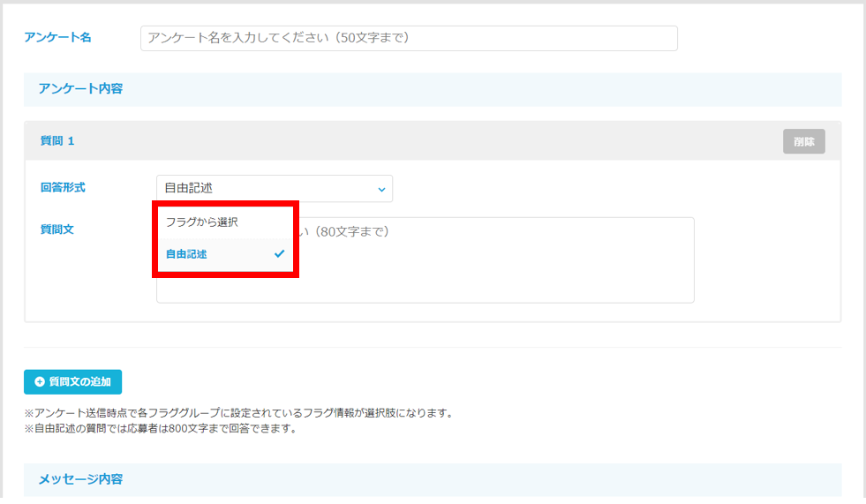Click the 回答形式 label
This screenshot has width=866, height=504.
(x=63, y=188)
